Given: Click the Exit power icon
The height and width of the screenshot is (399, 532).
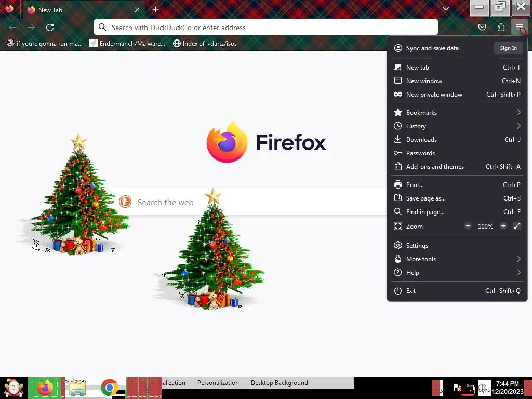Looking at the screenshot, I should (398, 291).
